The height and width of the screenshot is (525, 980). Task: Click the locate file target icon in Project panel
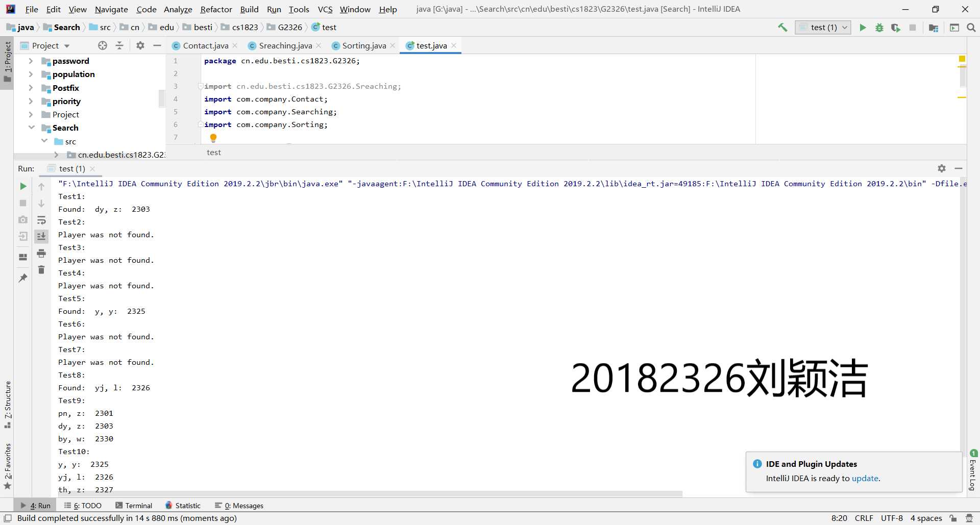[103, 45]
